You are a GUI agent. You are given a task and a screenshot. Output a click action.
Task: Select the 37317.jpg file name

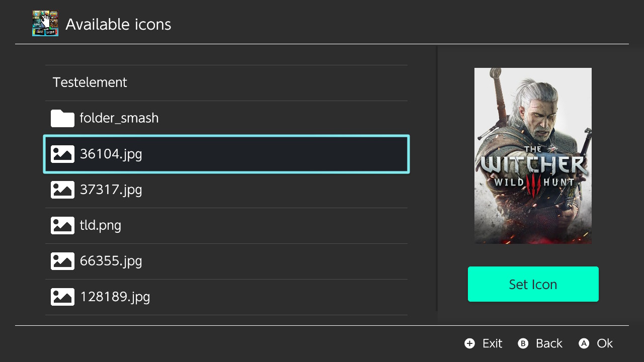(111, 190)
